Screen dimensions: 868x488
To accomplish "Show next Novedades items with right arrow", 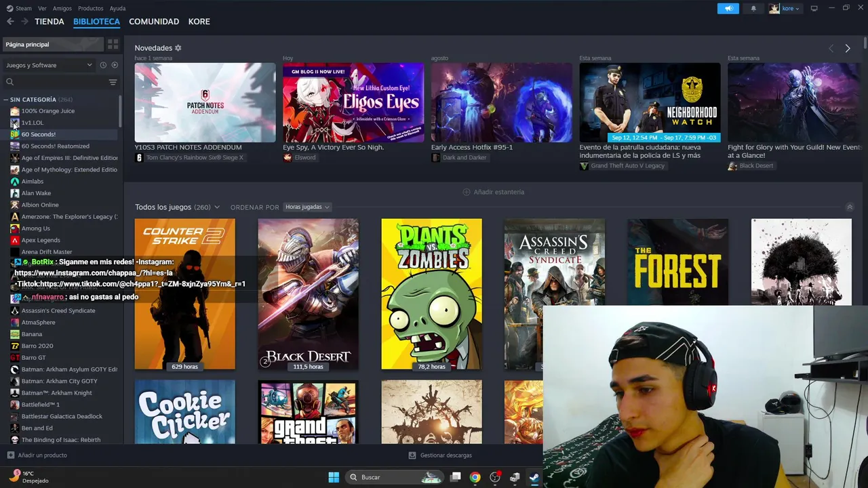I will (x=848, y=48).
